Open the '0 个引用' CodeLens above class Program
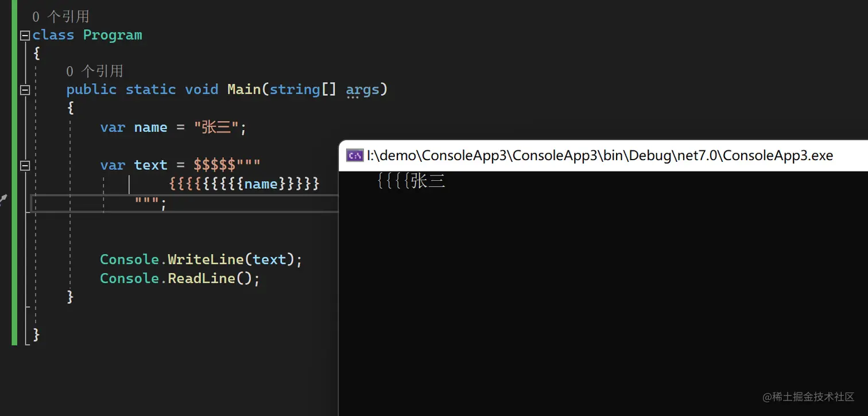Image resolution: width=868 pixels, height=416 pixels. [x=61, y=17]
